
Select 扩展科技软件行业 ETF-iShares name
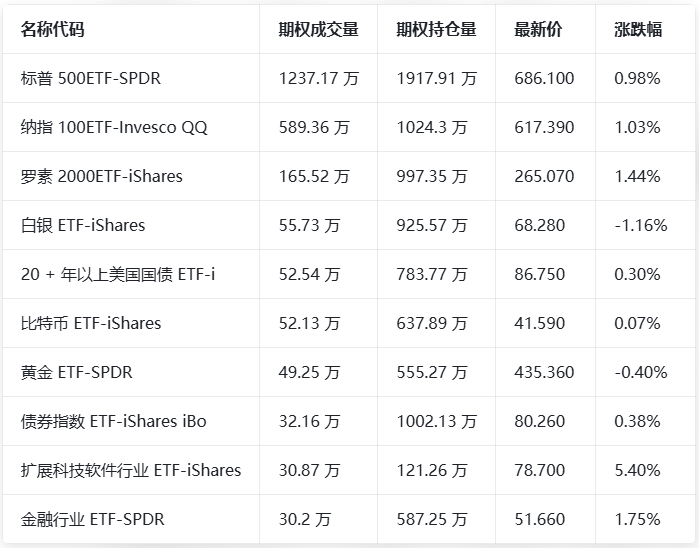coord(131,470)
